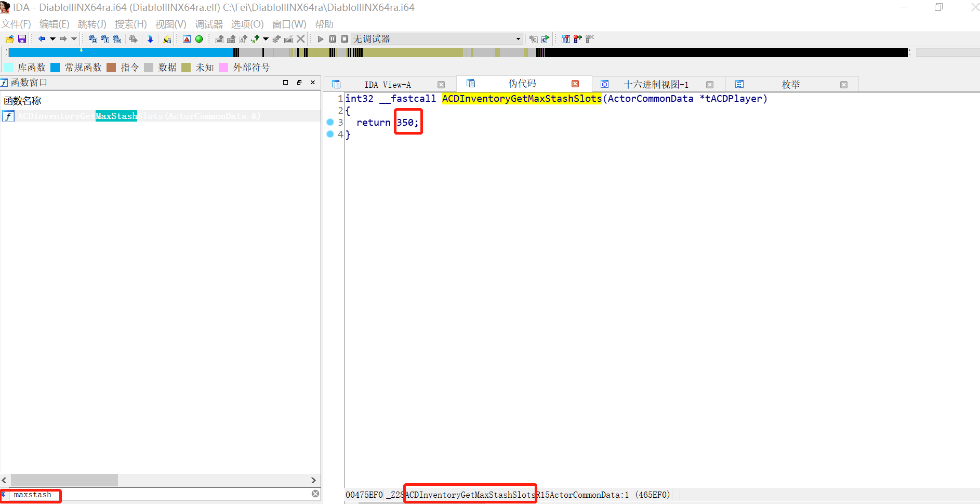Toggle breakpoint dot on line 4
980x504 pixels.
[x=330, y=134]
